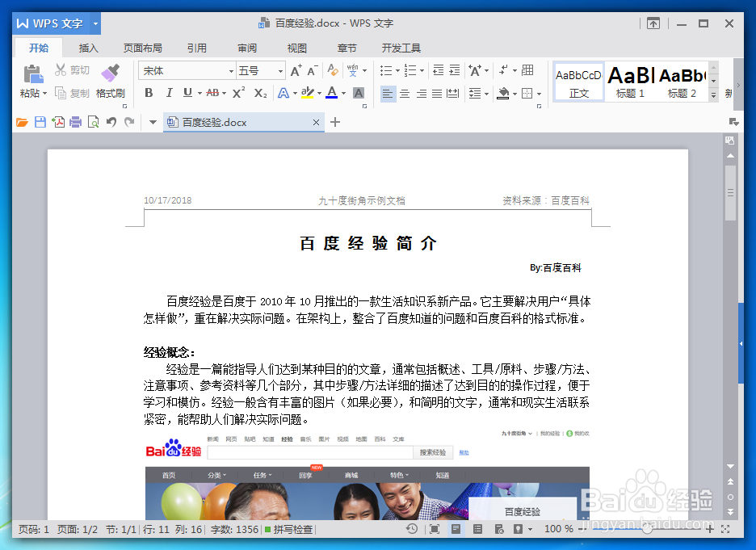The width and height of the screenshot is (756, 550).
Task: Click the insert table grid icon
Action: click(528, 70)
